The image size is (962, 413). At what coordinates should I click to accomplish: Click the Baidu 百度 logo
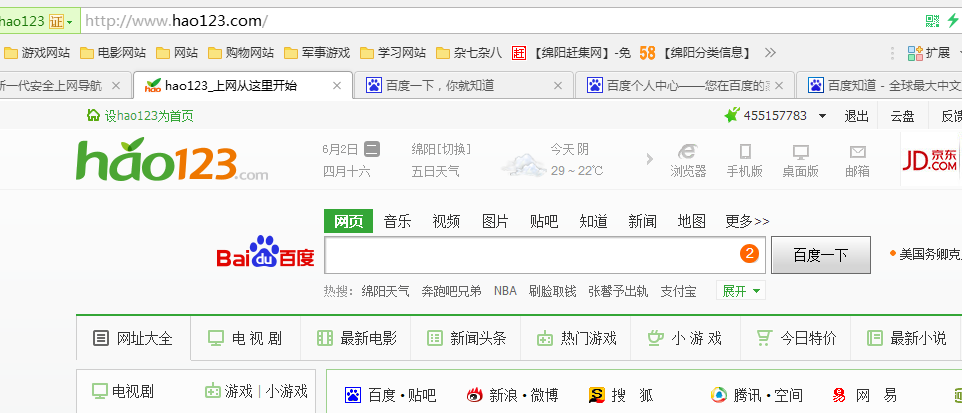point(265,252)
